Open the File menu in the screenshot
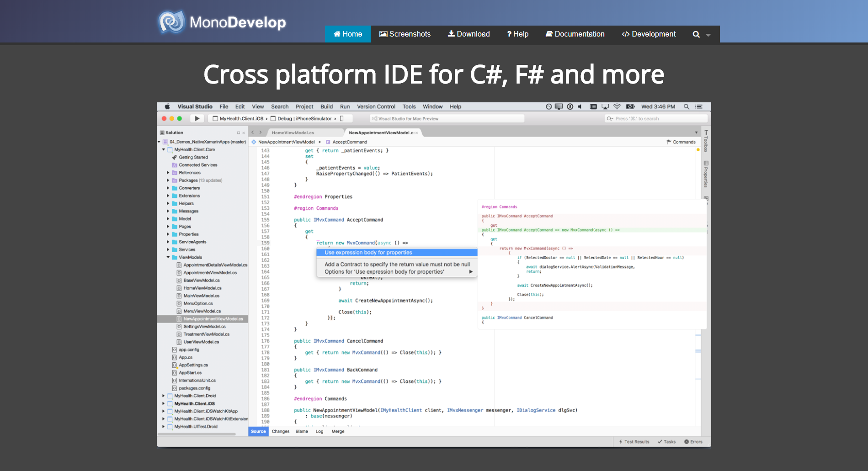This screenshot has width=868, height=471. [224, 106]
